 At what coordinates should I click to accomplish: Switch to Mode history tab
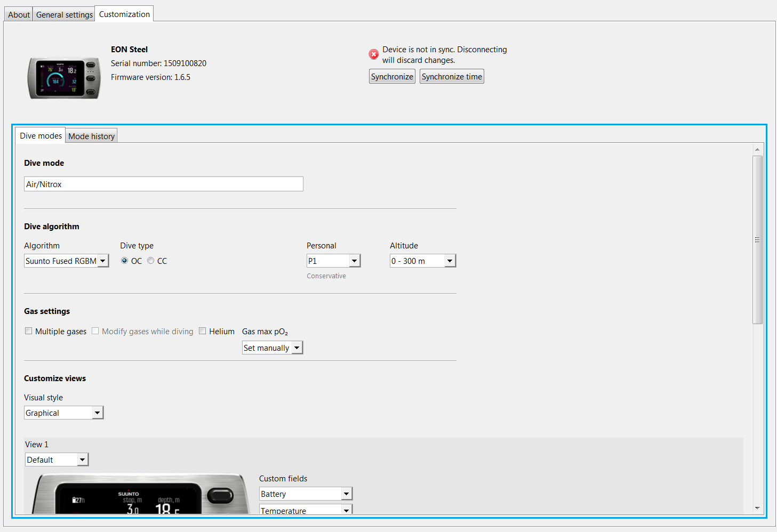pyautogui.click(x=91, y=136)
